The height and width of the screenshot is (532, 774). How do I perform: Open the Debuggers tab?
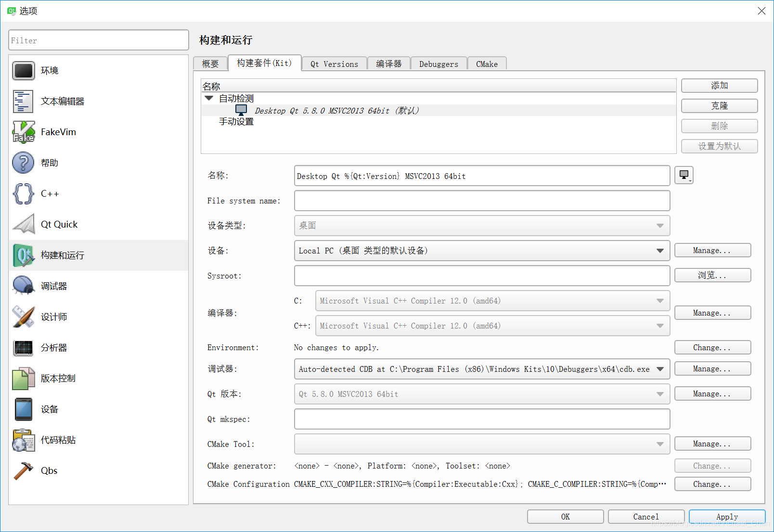coord(439,64)
